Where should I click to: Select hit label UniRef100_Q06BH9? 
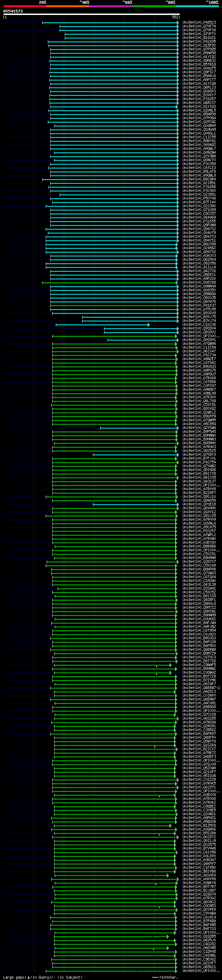click(x=199, y=126)
